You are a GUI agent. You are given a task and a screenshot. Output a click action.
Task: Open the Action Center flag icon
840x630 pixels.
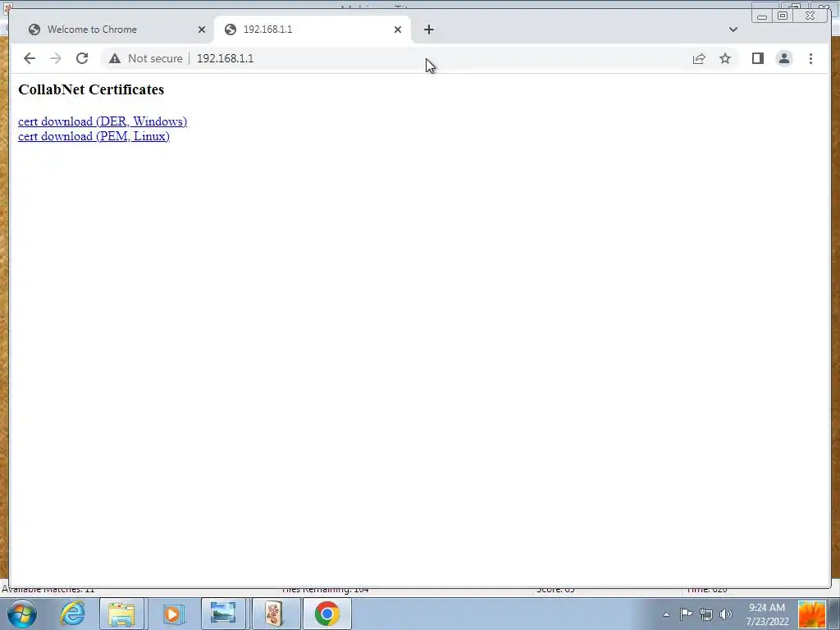[x=687, y=614]
